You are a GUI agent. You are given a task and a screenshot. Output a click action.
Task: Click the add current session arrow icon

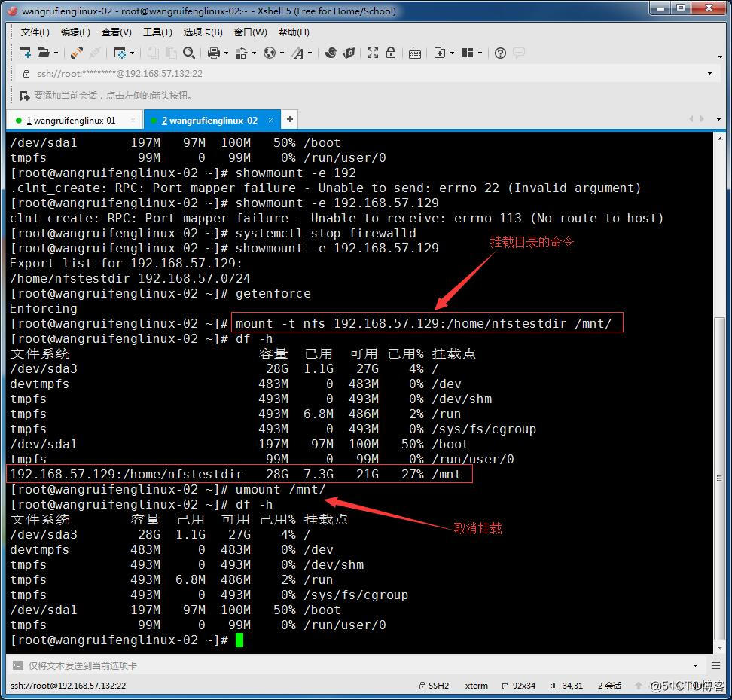[25, 96]
